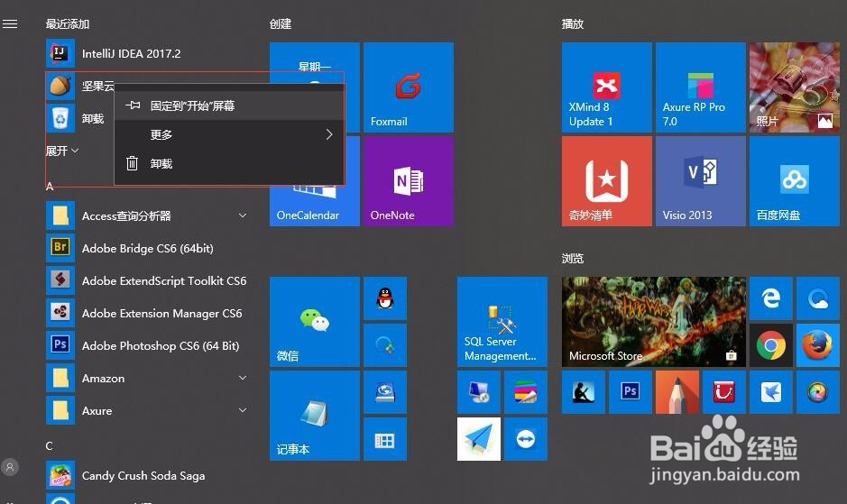Expand the 展开 recently added list
The width and height of the screenshot is (847, 504).
(62, 151)
